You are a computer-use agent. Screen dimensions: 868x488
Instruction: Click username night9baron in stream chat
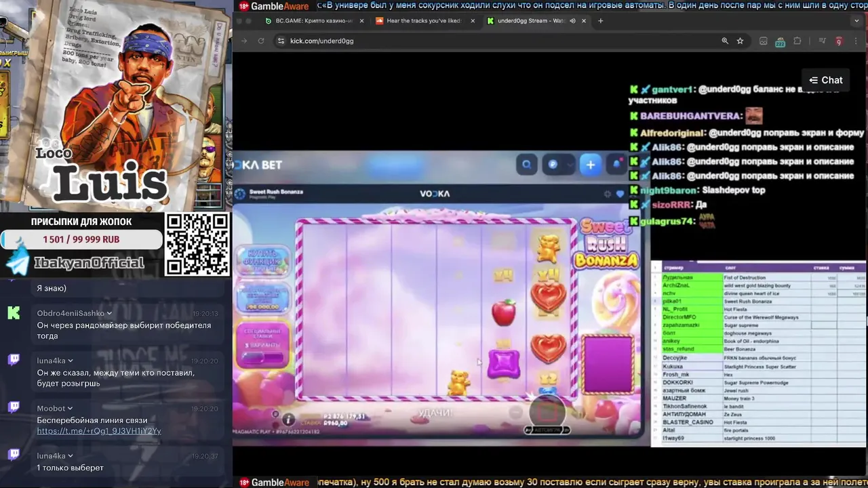(x=669, y=190)
